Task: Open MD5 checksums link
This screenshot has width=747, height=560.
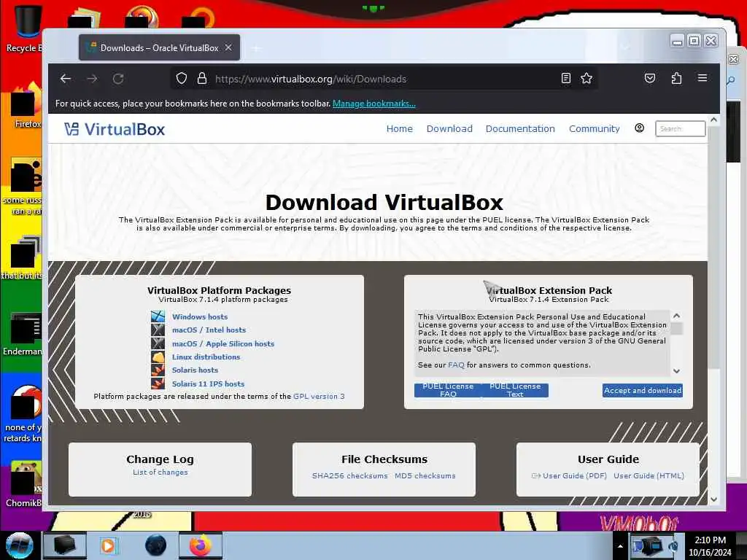Action: (425, 475)
